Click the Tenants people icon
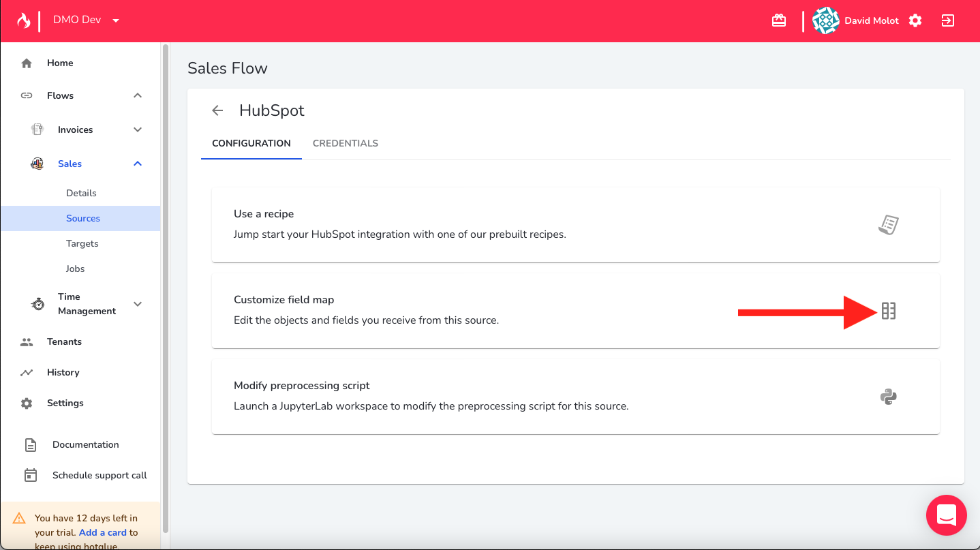The height and width of the screenshot is (550, 980). [x=27, y=342]
